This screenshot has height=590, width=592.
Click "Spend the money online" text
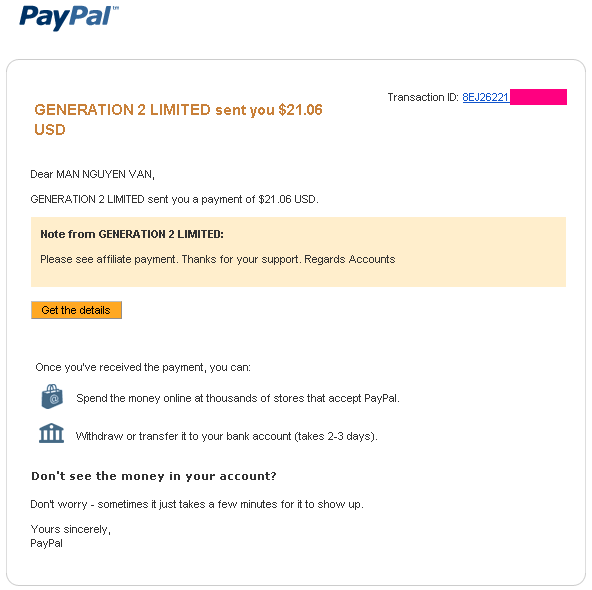pos(238,398)
